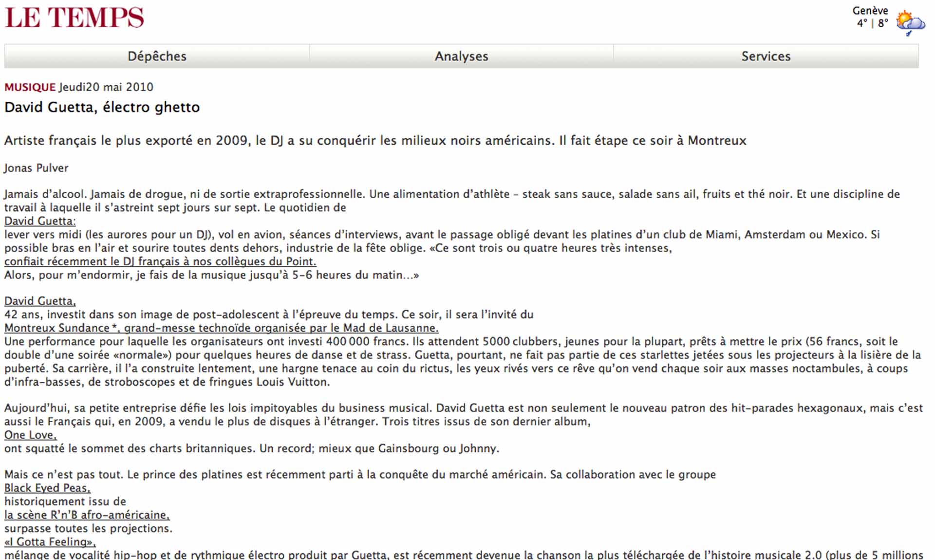Open the MUSIQUE section label

pyautogui.click(x=30, y=87)
